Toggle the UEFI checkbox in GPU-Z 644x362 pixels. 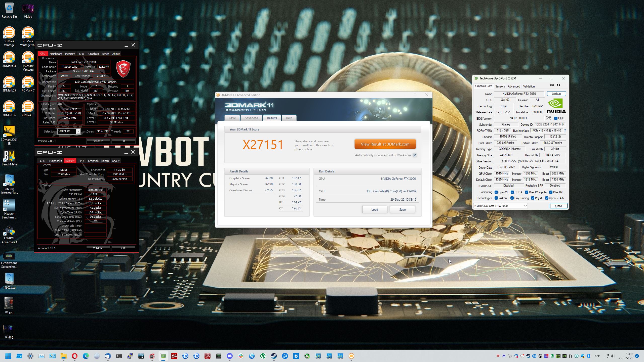(556, 118)
